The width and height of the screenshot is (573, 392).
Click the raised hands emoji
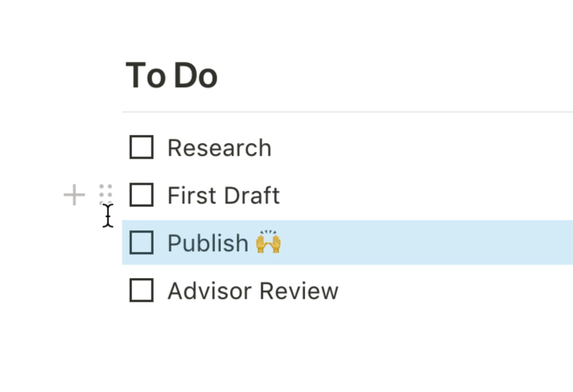click(269, 243)
